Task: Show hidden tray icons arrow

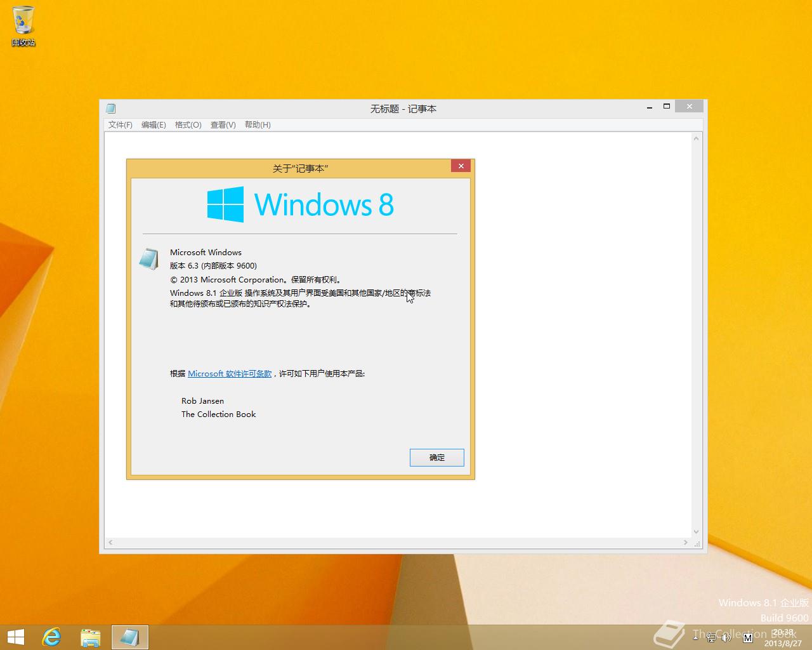Action: (696, 637)
